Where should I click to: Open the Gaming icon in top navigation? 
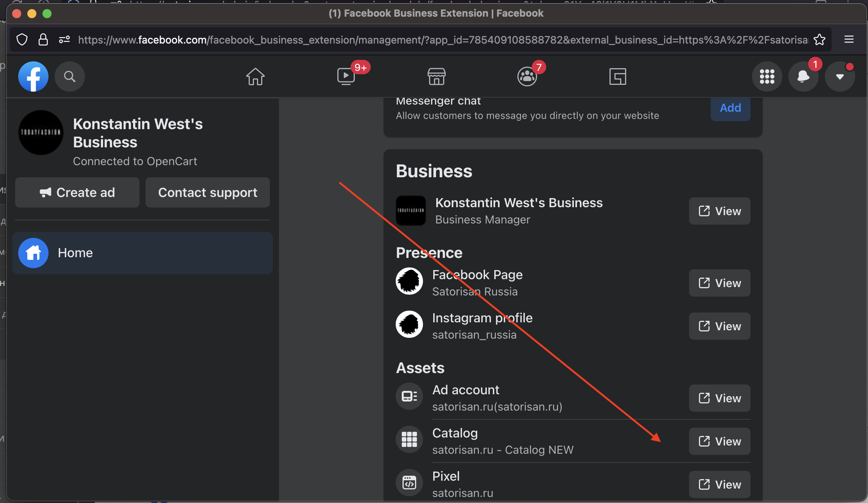(x=617, y=77)
